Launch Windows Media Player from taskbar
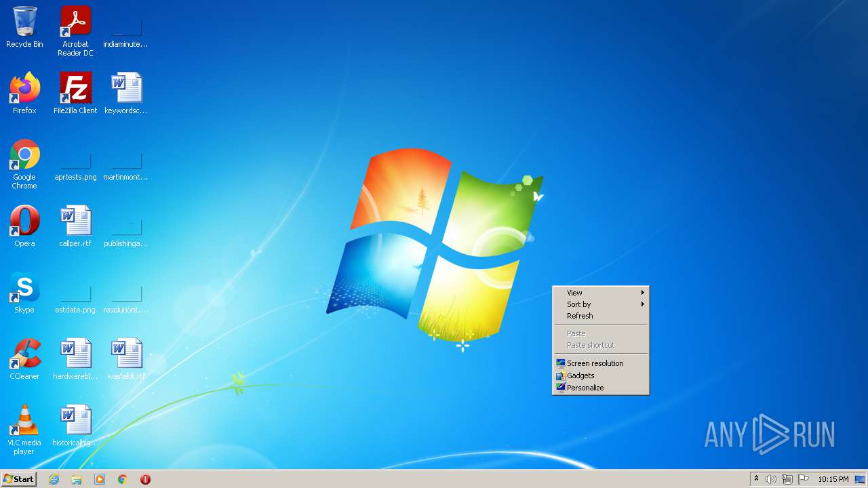Viewport: 868px width, 488px height. [x=100, y=479]
